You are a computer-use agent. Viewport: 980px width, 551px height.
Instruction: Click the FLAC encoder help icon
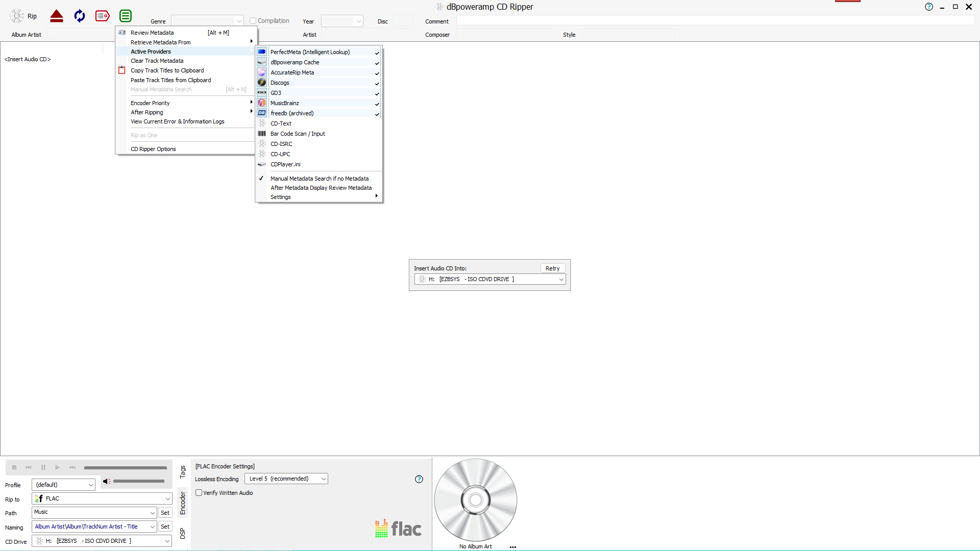point(419,479)
